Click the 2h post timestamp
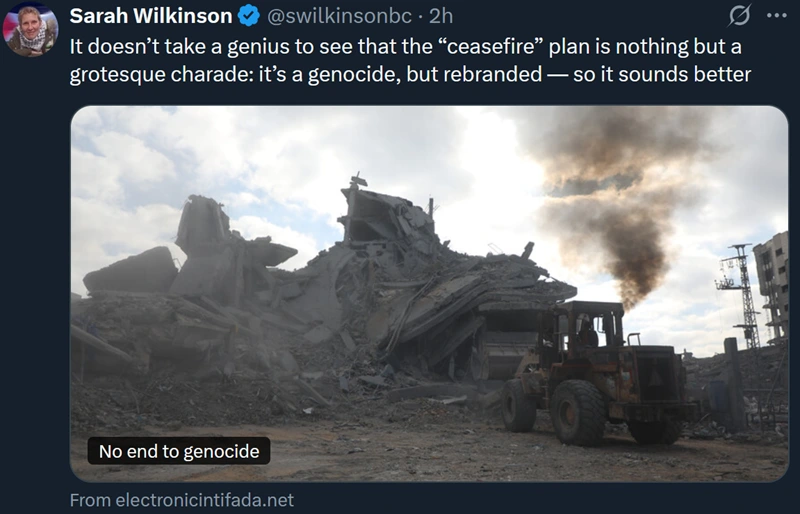This screenshot has width=800, height=514. click(441, 16)
